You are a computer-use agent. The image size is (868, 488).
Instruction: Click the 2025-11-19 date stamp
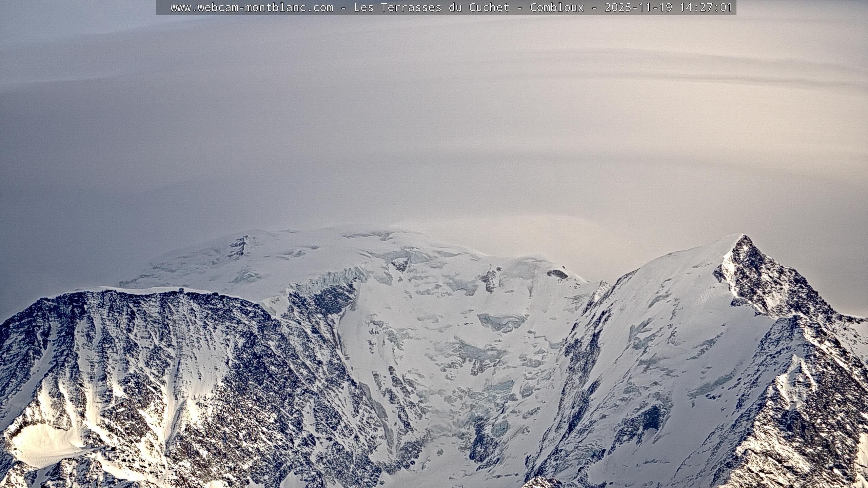click(x=638, y=7)
